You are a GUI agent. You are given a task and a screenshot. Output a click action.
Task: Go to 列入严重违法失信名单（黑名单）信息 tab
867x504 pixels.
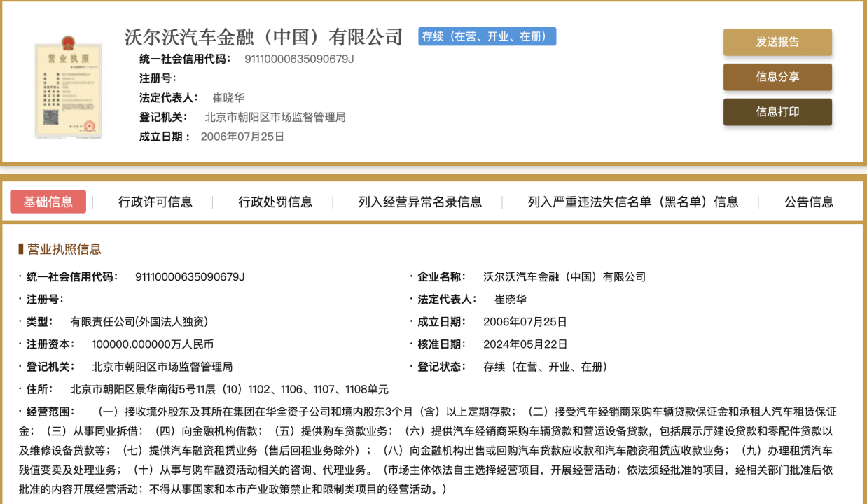[633, 202]
